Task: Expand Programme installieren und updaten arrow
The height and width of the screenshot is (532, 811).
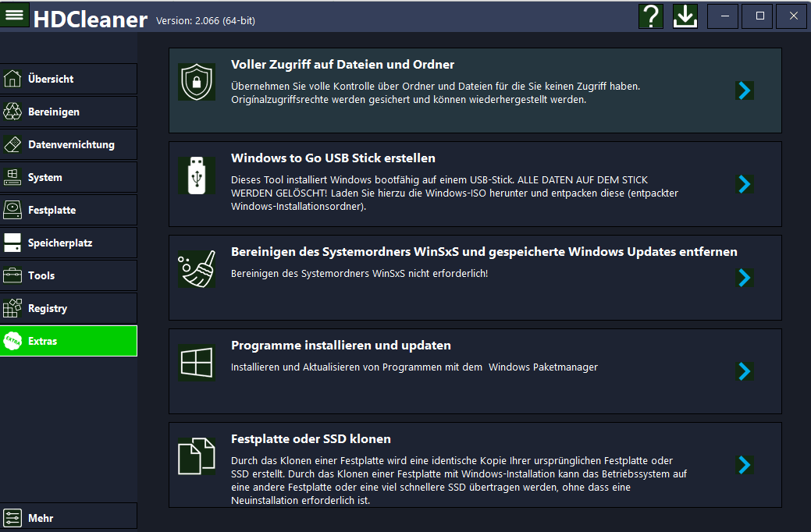Action: 744,371
